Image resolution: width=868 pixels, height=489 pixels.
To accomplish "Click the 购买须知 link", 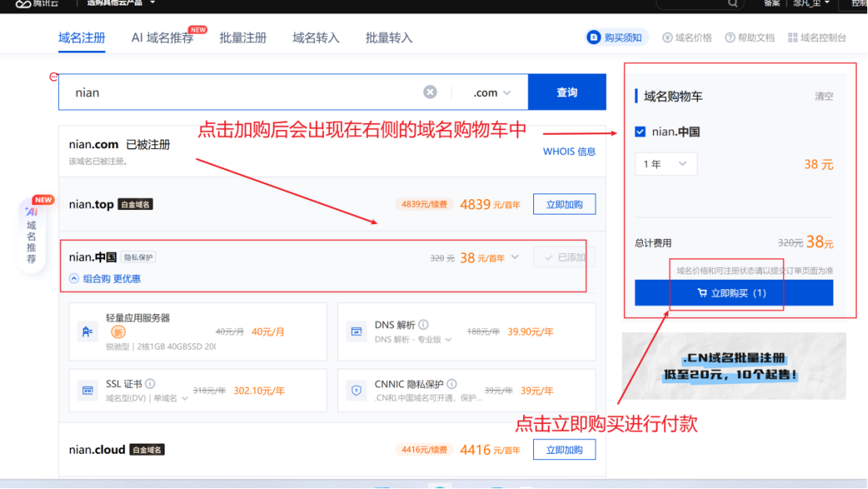I will tap(623, 38).
